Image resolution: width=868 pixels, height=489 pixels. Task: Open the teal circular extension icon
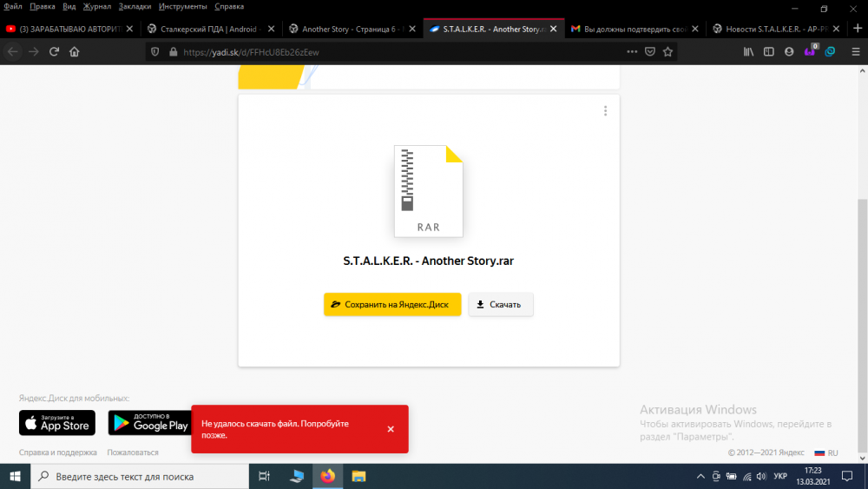pyautogui.click(x=830, y=51)
